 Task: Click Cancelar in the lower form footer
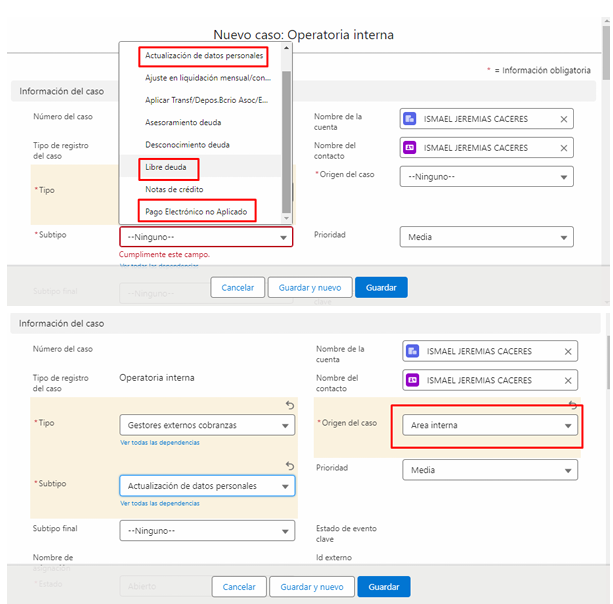click(x=239, y=587)
